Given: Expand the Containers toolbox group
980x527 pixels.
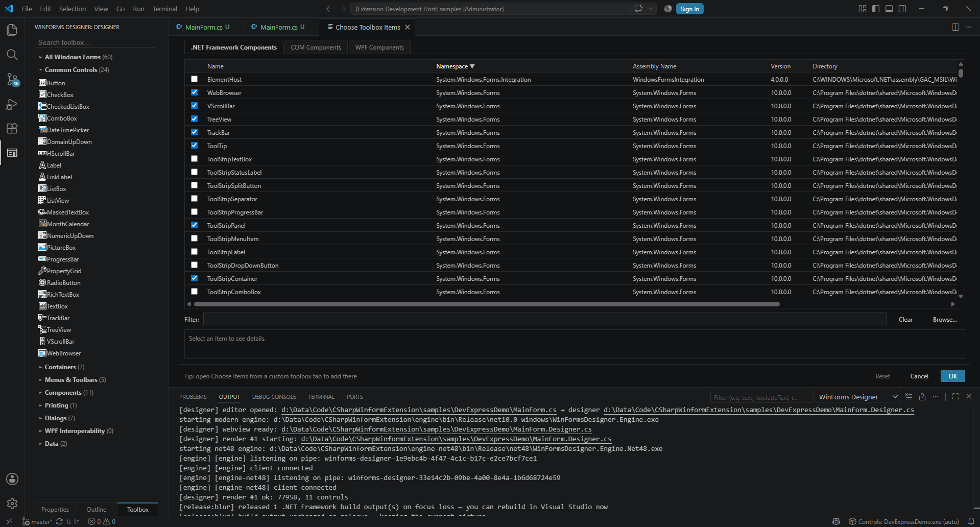Looking at the screenshot, I should 61,367.
